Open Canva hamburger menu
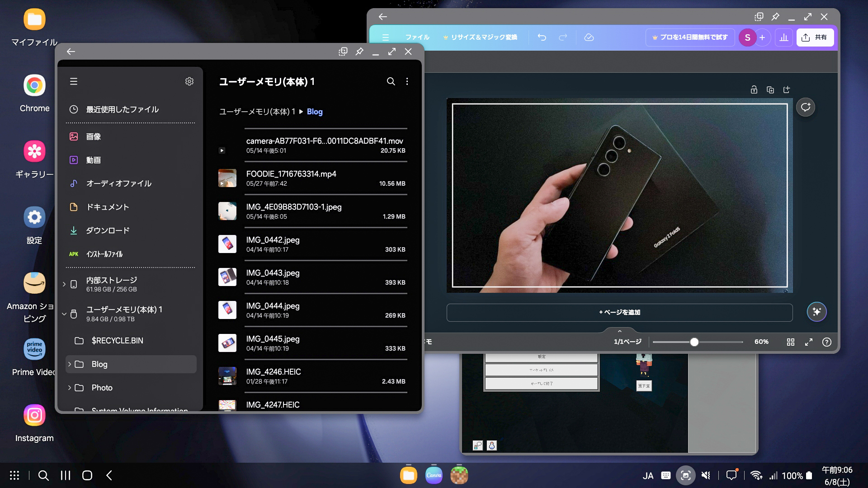 386,38
